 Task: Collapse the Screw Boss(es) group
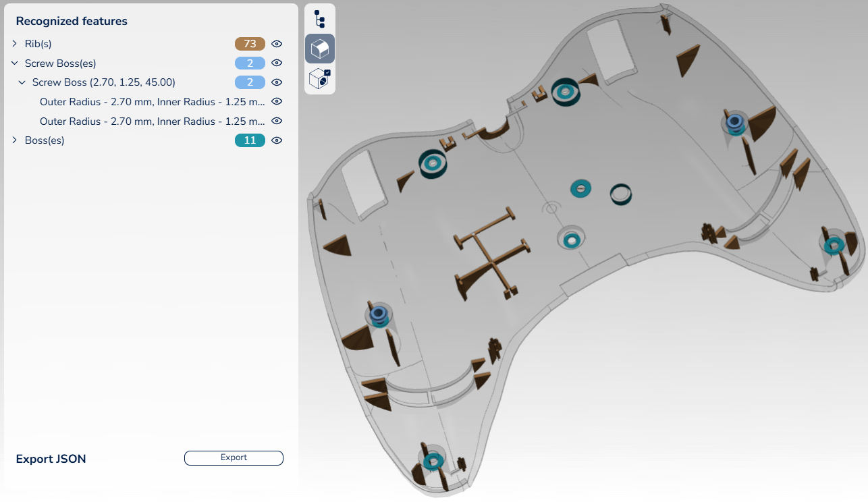click(15, 63)
